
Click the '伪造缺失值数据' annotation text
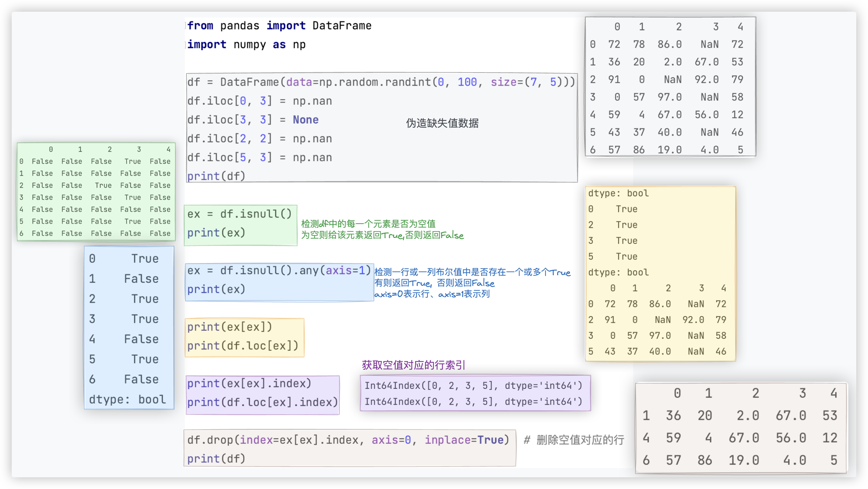442,123
